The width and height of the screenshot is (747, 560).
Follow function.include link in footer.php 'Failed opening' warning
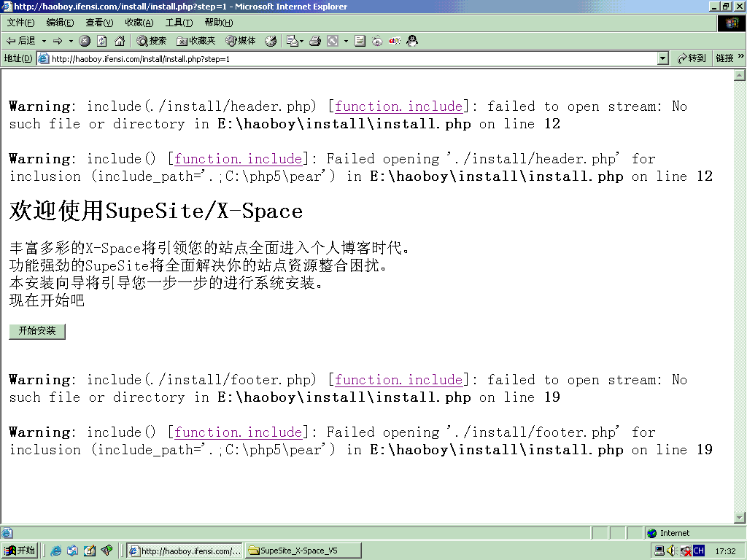239,432
